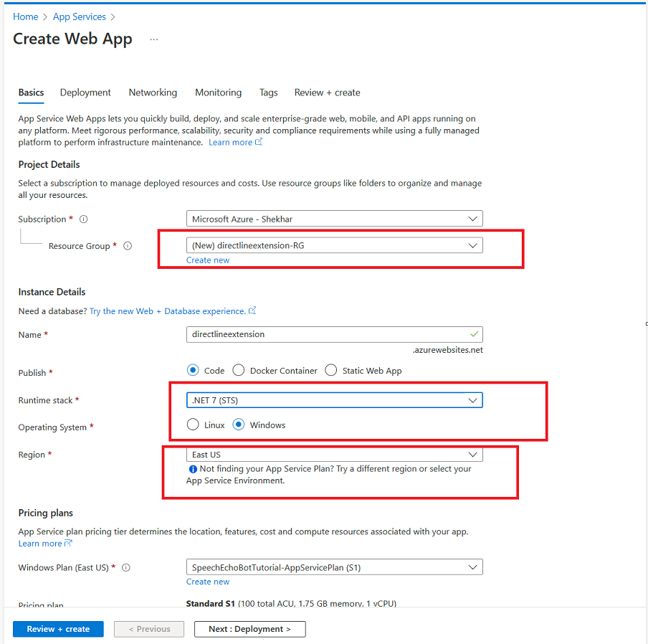
Task: Choose Static Web App publish option
Action: (330, 370)
